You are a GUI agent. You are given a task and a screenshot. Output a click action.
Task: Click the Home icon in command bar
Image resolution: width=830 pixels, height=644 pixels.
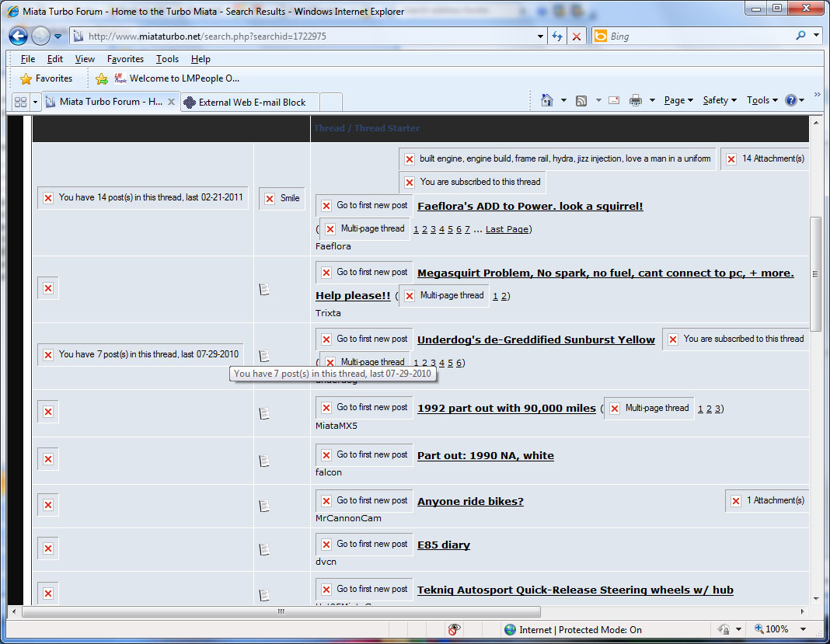[x=547, y=100]
